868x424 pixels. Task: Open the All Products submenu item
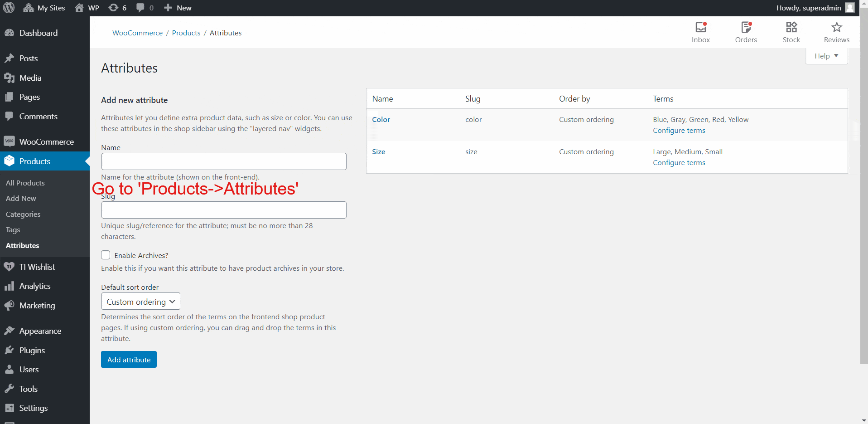click(x=25, y=183)
